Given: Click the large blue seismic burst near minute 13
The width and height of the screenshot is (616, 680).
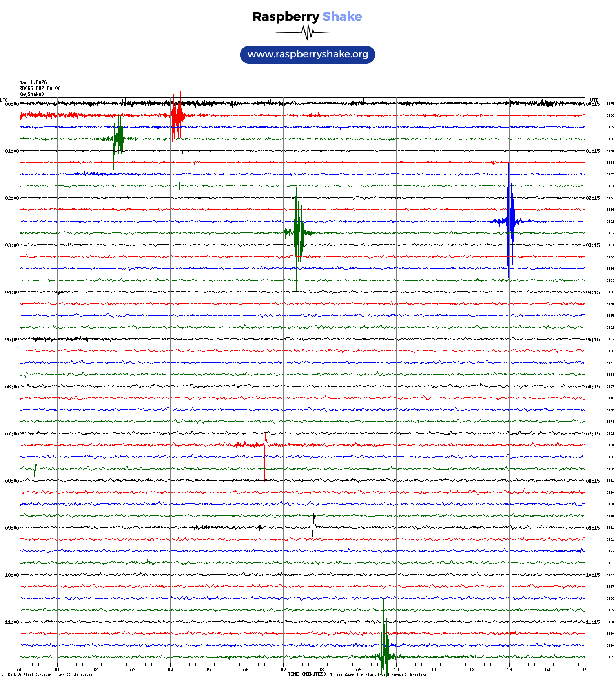Looking at the screenshot, I should click(510, 221).
